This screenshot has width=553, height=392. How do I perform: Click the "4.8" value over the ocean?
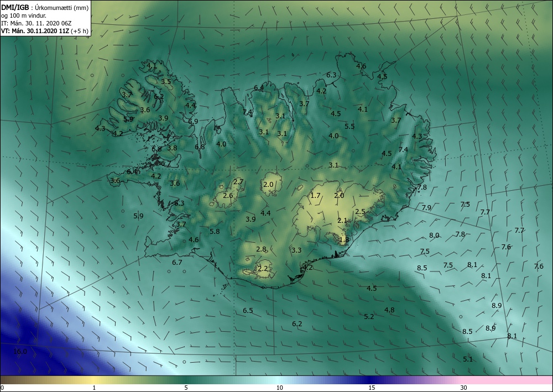click(x=389, y=310)
